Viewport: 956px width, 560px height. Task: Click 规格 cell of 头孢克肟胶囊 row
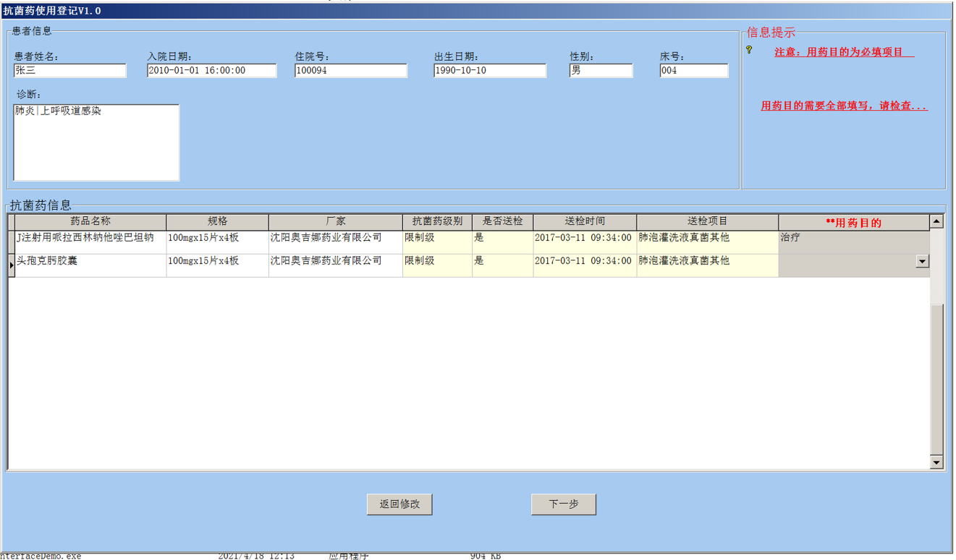click(x=217, y=266)
